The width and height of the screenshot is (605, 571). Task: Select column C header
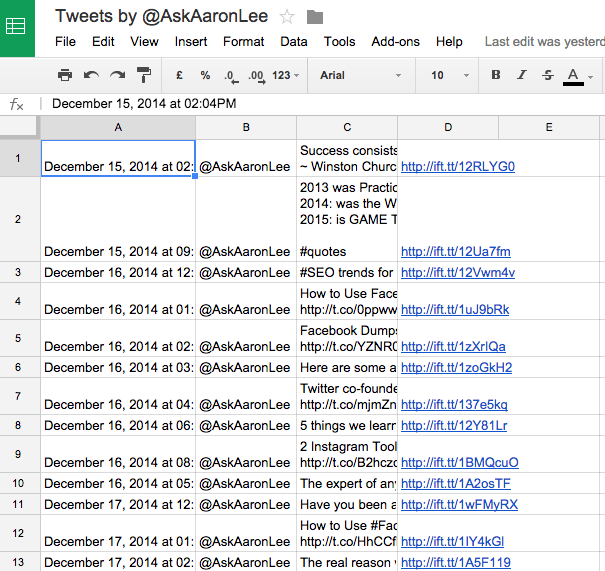pos(347,127)
